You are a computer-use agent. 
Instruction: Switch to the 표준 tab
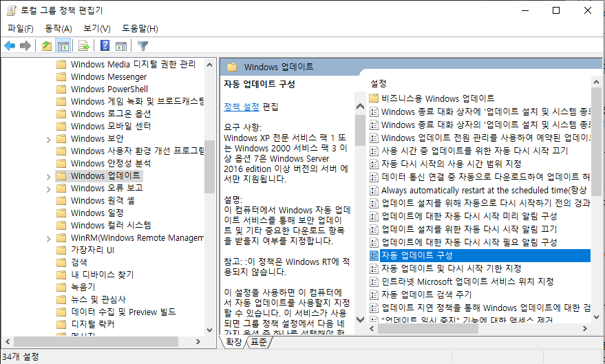point(259,342)
